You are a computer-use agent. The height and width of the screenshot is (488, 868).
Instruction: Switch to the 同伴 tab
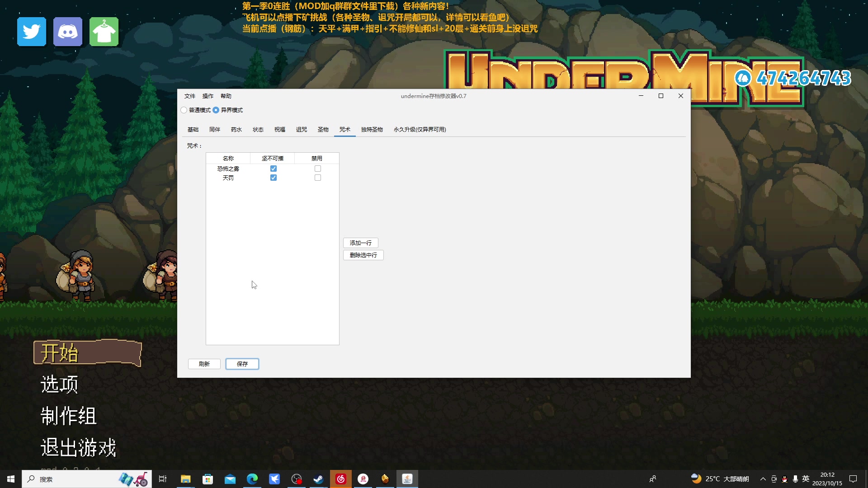(x=215, y=130)
